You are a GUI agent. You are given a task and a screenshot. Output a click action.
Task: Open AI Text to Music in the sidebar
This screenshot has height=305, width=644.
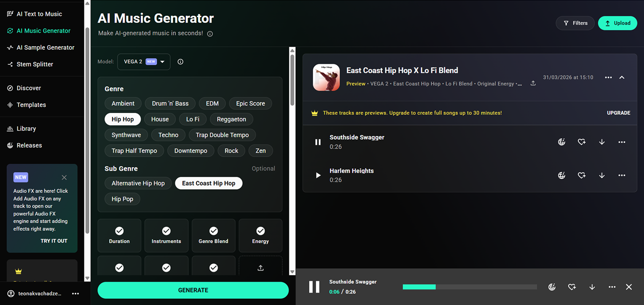pyautogui.click(x=35, y=14)
